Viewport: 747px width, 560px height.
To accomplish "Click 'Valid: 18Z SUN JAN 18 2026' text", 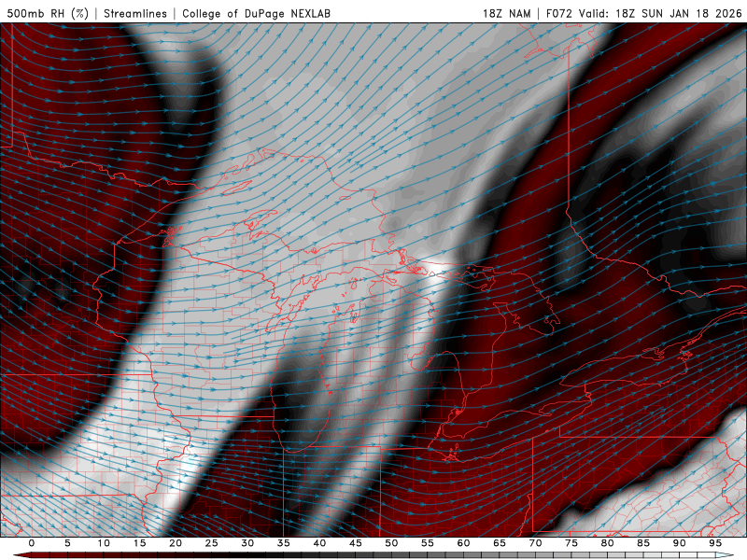I will (x=660, y=13).
